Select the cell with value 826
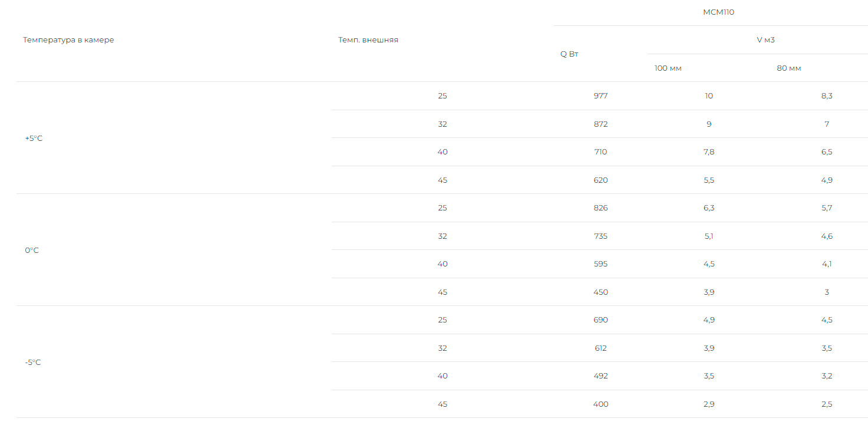 tap(600, 208)
